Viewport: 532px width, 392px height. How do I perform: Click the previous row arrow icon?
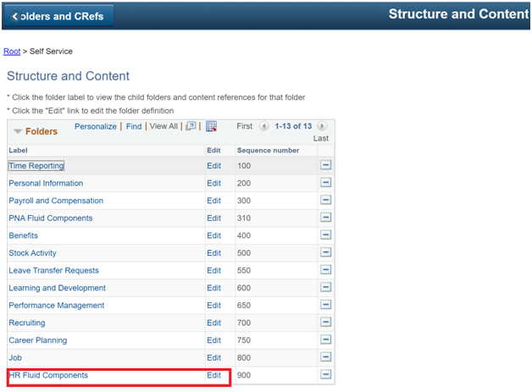coord(263,126)
